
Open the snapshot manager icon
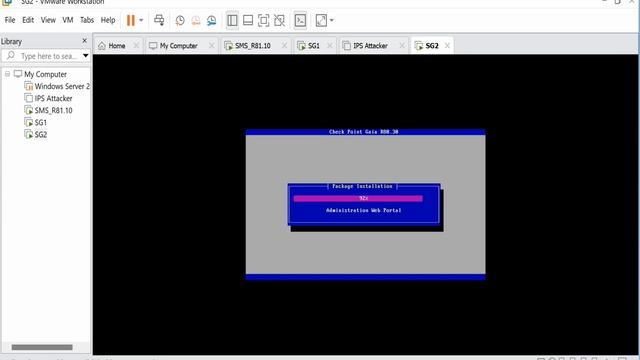[x=211, y=20]
